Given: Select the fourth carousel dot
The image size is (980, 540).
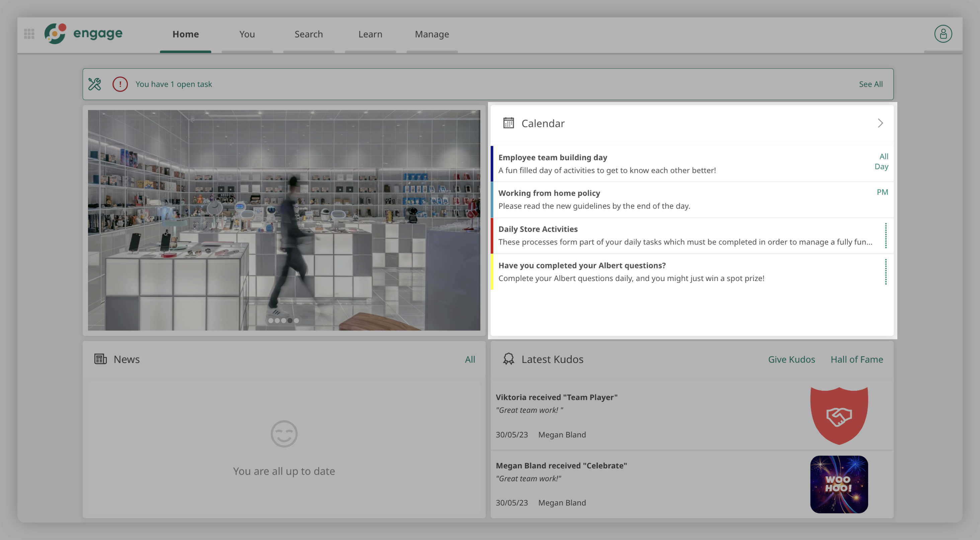Looking at the screenshot, I should pyautogui.click(x=290, y=321).
